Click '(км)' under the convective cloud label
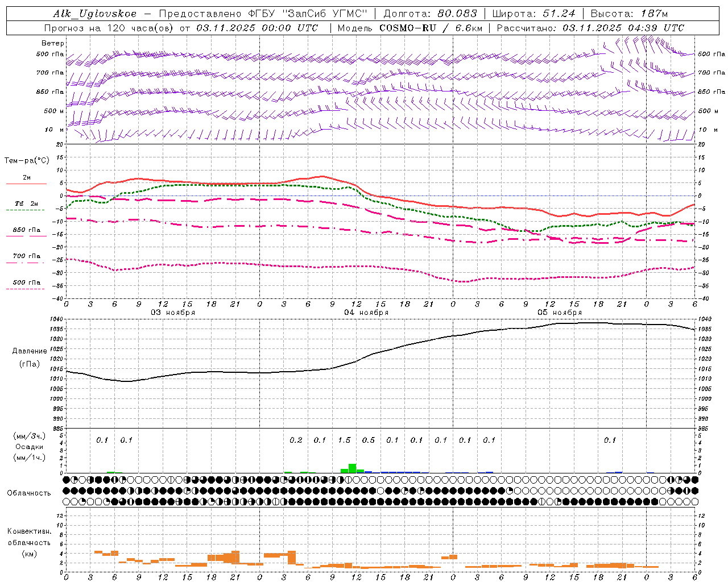This screenshot has width=728, height=582. (x=29, y=554)
